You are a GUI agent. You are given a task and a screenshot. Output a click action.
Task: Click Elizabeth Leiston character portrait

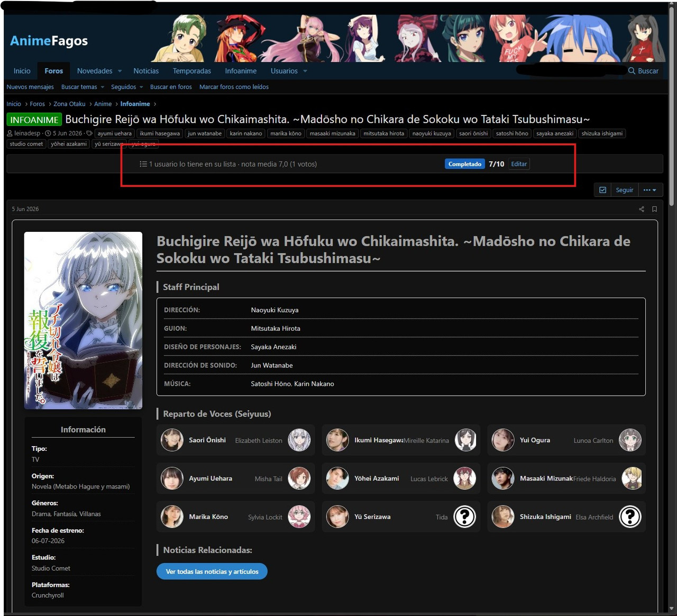pos(299,440)
